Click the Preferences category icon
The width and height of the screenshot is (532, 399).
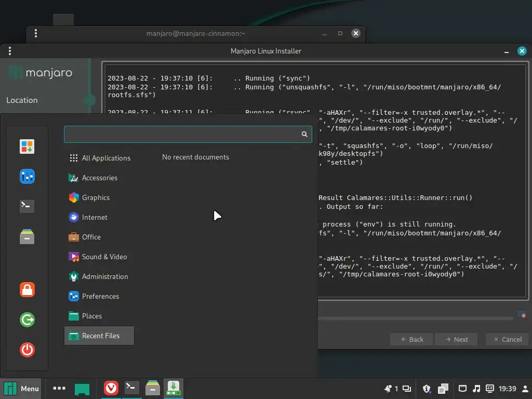(x=74, y=296)
